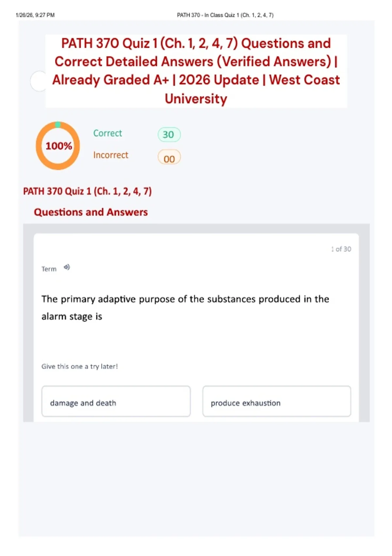392x556 pixels.
Task: Click the orange incorrect count badge 00
Action: click(169, 158)
